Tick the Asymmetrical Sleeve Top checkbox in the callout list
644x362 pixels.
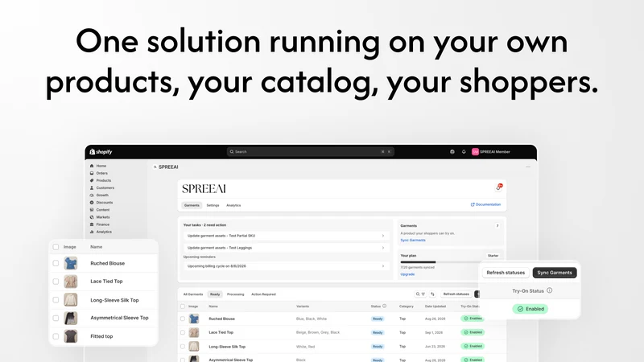(x=56, y=318)
